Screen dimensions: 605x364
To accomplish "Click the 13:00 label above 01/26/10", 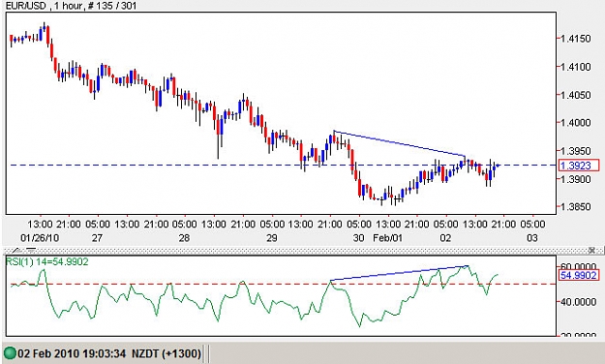I will coord(40,225).
